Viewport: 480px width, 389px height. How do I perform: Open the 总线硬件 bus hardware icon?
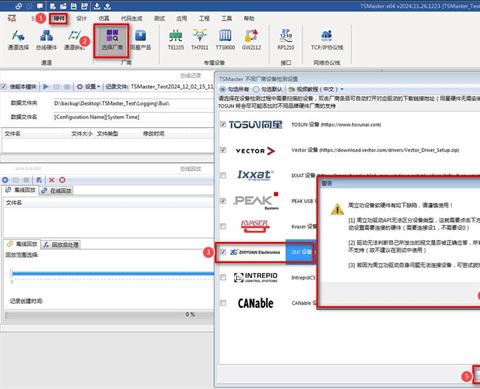click(46, 40)
